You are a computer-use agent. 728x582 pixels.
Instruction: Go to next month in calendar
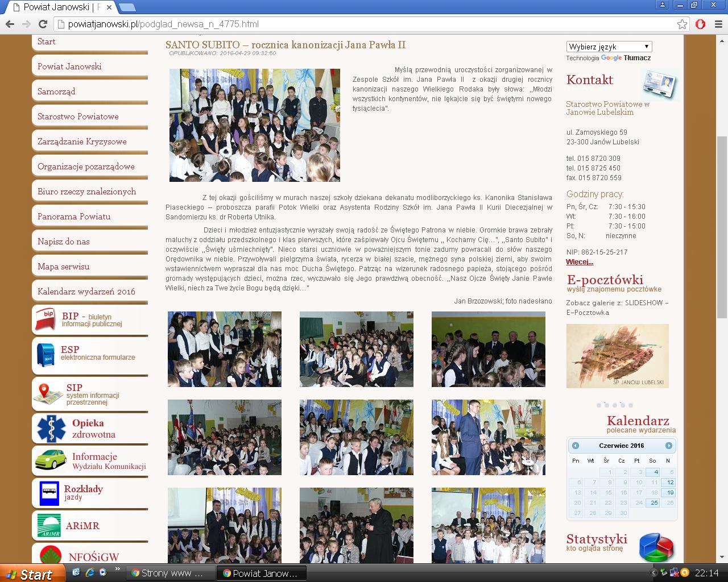point(668,446)
